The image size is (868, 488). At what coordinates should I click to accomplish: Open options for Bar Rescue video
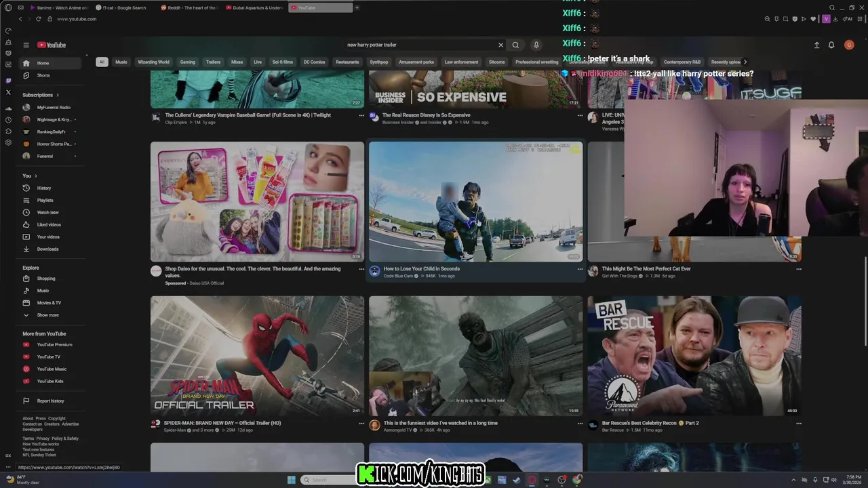[x=798, y=424]
